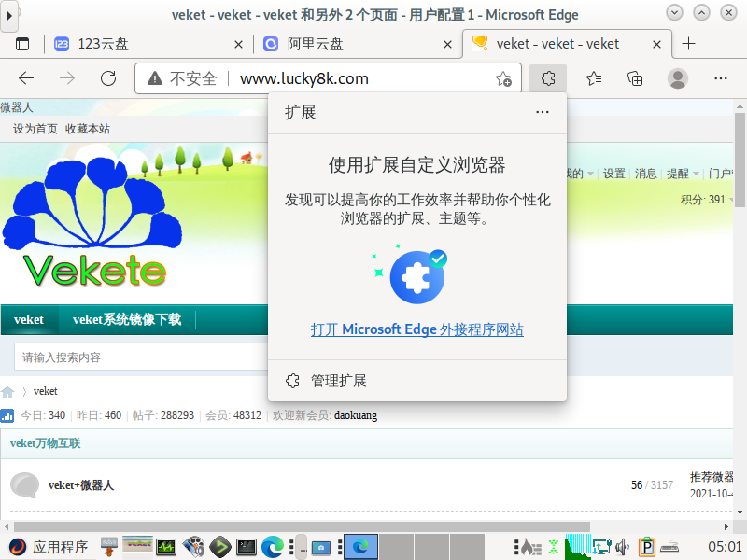Image resolution: width=747 pixels, height=560 pixels.
Task: Open the veket navigation tab
Action: (29, 319)
